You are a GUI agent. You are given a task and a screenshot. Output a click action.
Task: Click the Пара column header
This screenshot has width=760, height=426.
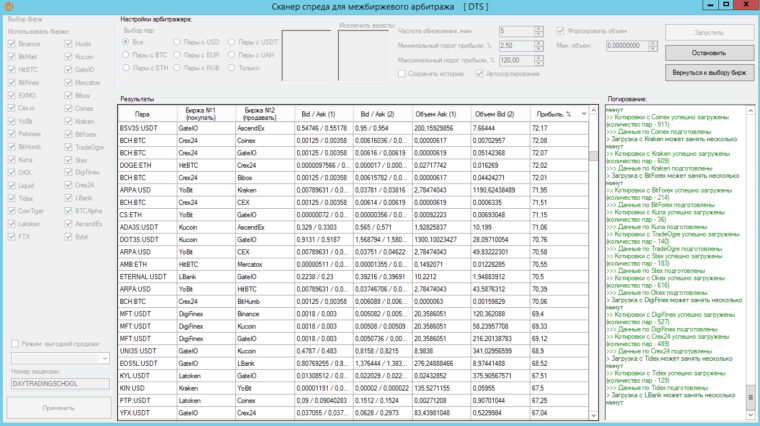(x=147, y=114)
